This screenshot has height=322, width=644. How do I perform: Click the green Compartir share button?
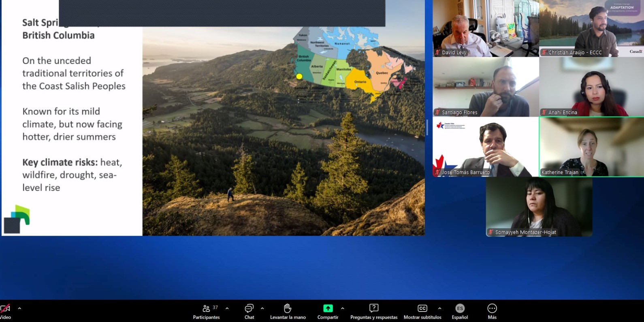point(328,309)
